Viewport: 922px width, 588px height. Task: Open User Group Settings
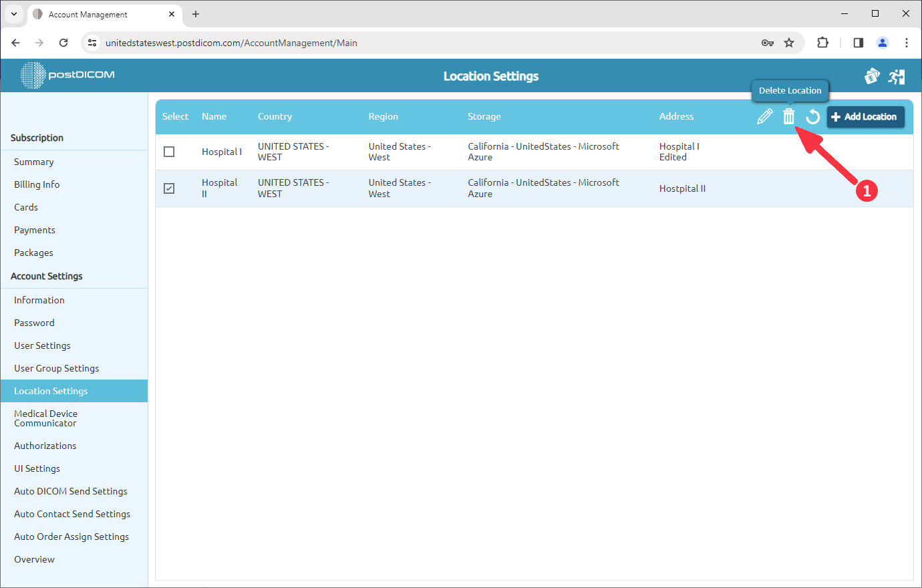56,368
